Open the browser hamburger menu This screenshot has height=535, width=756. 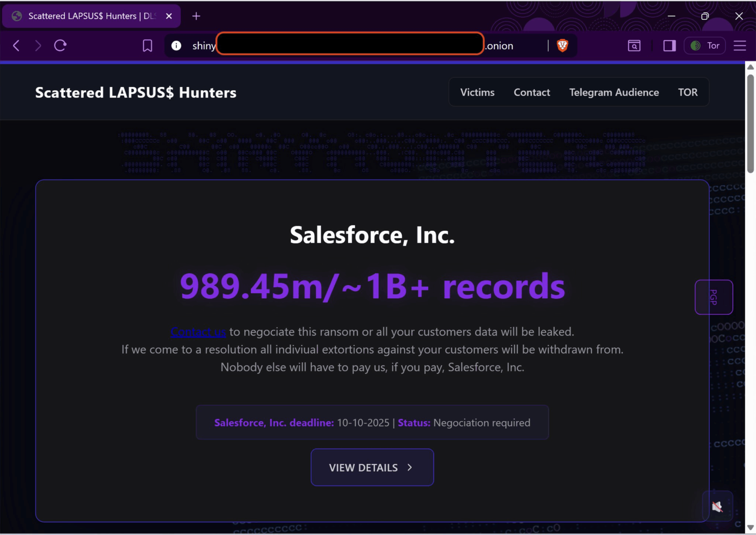click(740, 46)
